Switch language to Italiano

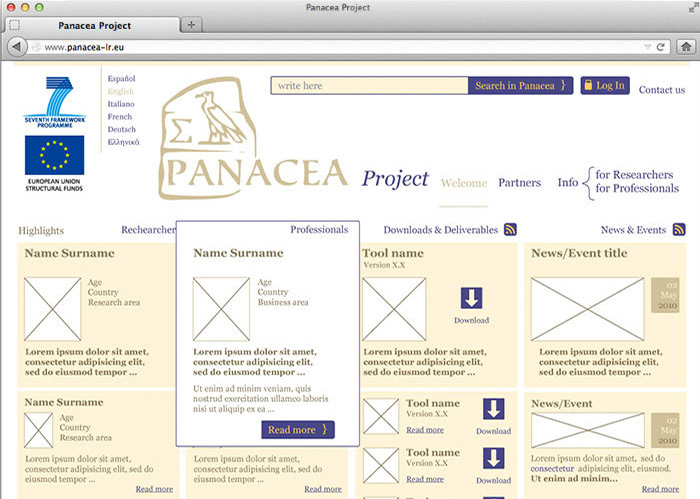(x=121, y=104)
